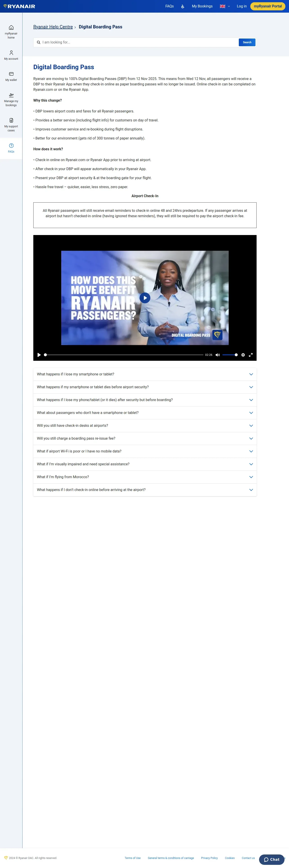The width and height of the screenshot is (289, 868).
Task: Click the 'Why this change?' subheading
Action: 47,101
